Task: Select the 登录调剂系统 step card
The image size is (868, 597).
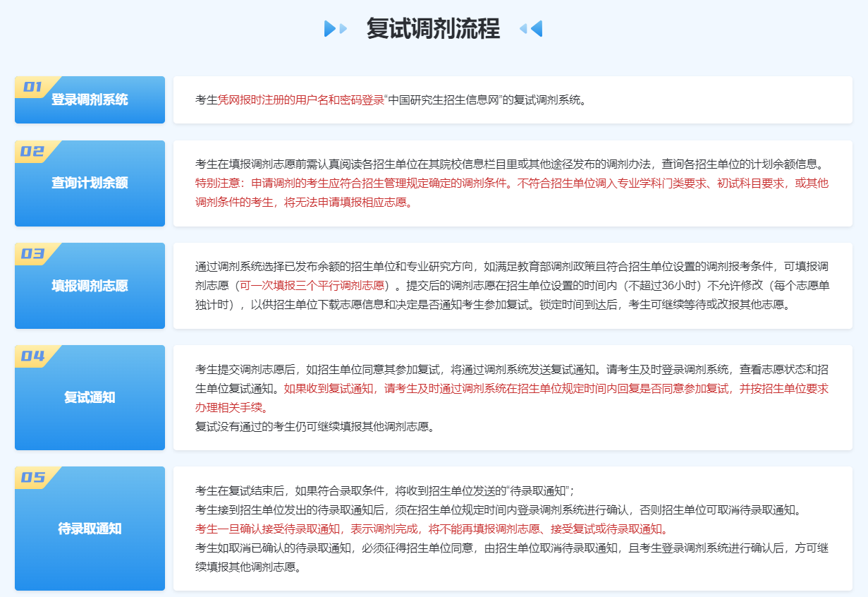Action: tap(90, 99)
